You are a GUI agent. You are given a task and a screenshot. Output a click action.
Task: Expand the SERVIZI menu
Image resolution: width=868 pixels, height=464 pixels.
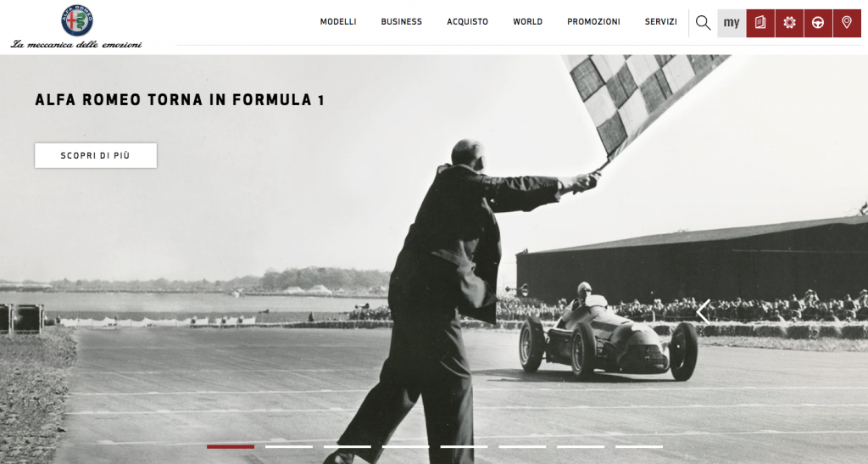tap(661, 21)
